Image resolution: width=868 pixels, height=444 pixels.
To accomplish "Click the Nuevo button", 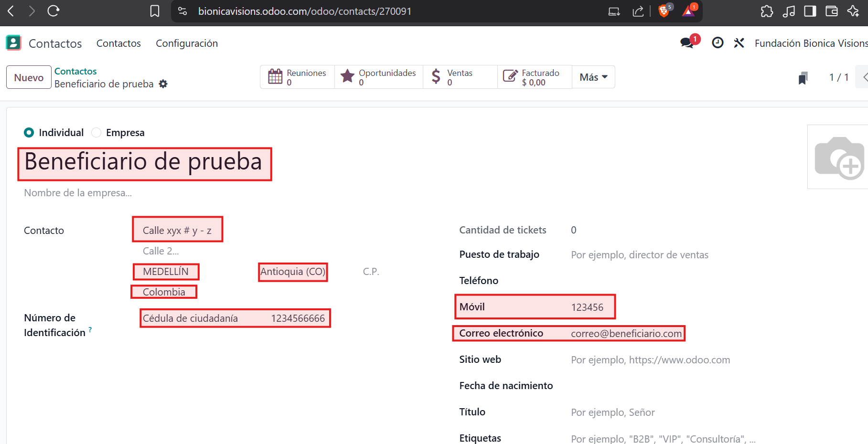I will 29,77.
